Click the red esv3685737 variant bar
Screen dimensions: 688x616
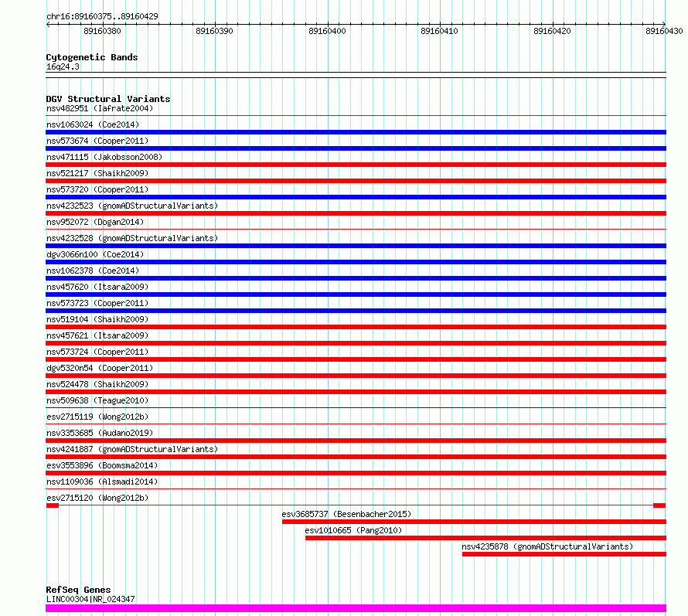tap(475, 522)
